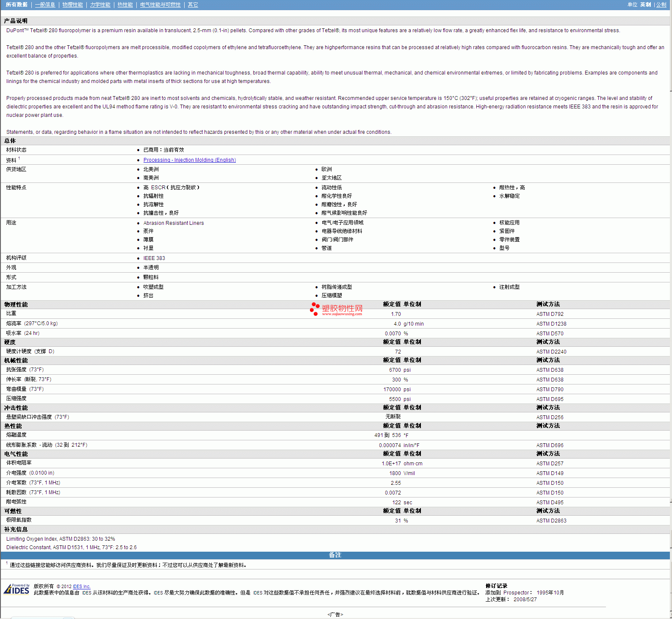Click the 耐电弧性 value 122
The image size is (672, 619).
tap(396, 503)
